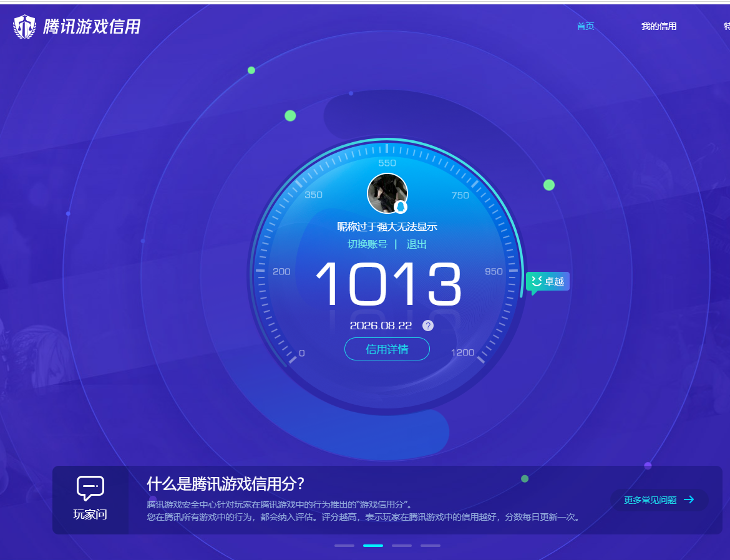
Task: Click the 200 gauge label
Action: (x=281, y=271)
